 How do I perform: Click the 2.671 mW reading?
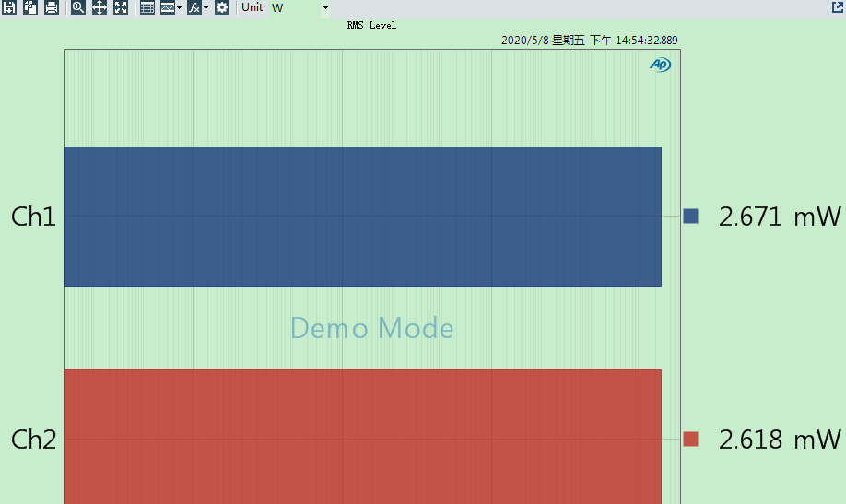pyautogui.click(x=779, y=217)
